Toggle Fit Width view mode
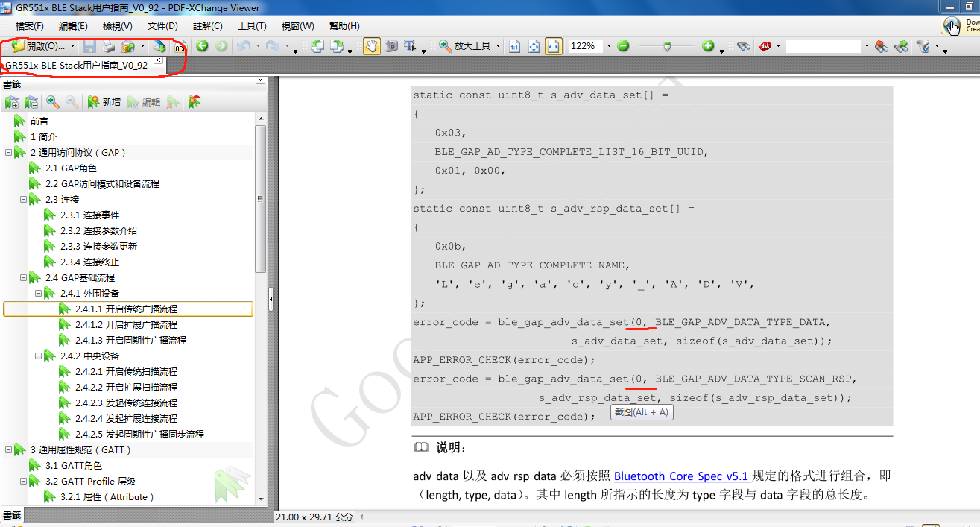The width and height of the screenshot is (980, 527). point(552,46)
